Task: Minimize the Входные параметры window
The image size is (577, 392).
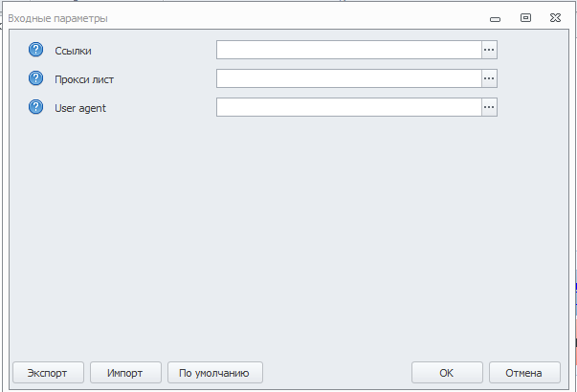Action: tap(495, 18)
